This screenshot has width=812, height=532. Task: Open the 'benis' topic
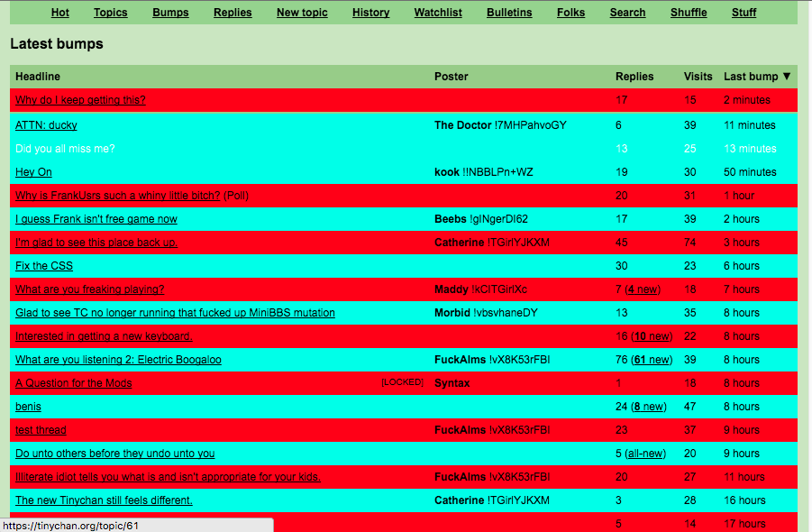[28, 407]
